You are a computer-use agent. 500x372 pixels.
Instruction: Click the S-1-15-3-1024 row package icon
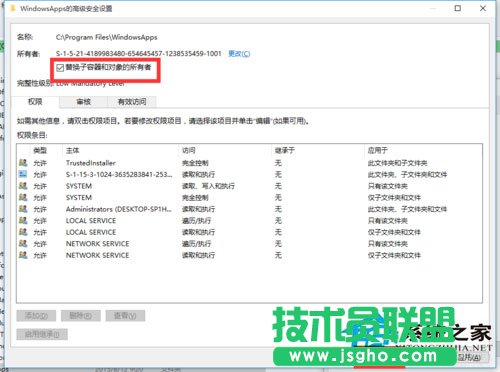[x=23, y=174]
